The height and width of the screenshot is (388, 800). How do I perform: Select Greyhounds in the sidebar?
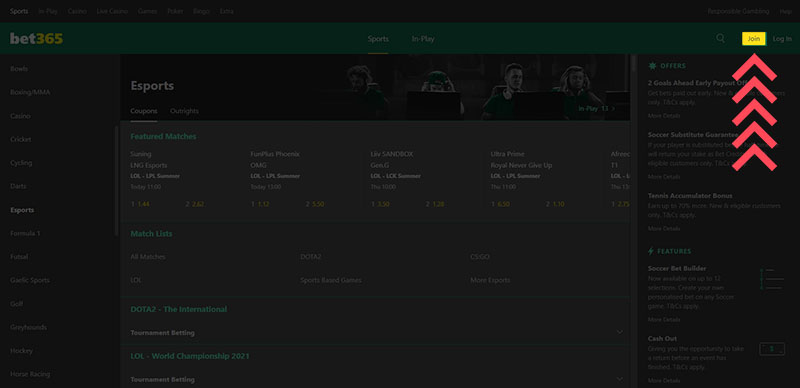click(28, 327)
